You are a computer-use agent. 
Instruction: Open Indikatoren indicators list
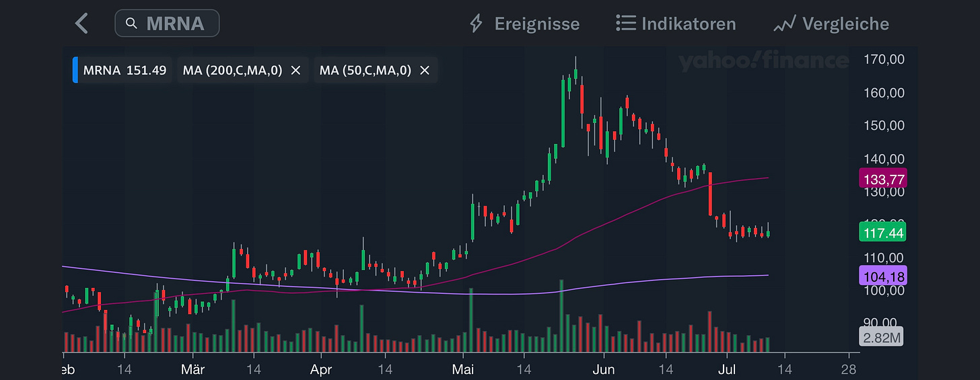coord(676,24)
